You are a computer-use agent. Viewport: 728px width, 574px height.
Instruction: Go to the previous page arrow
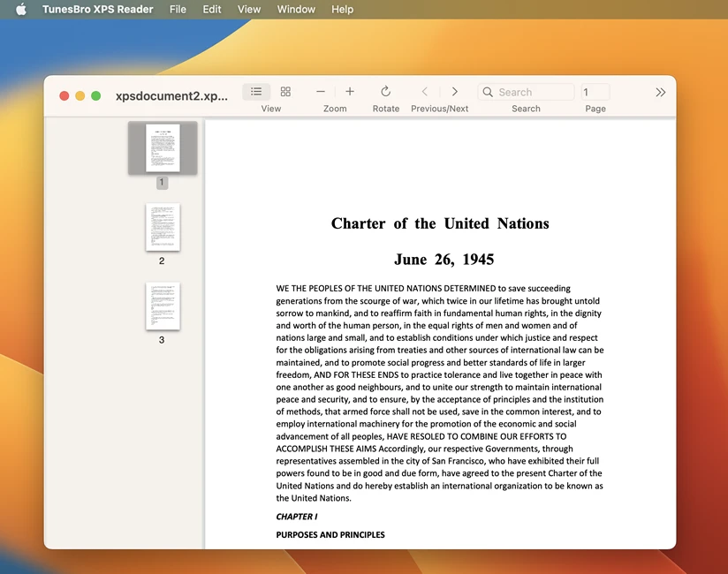(424, 91)
